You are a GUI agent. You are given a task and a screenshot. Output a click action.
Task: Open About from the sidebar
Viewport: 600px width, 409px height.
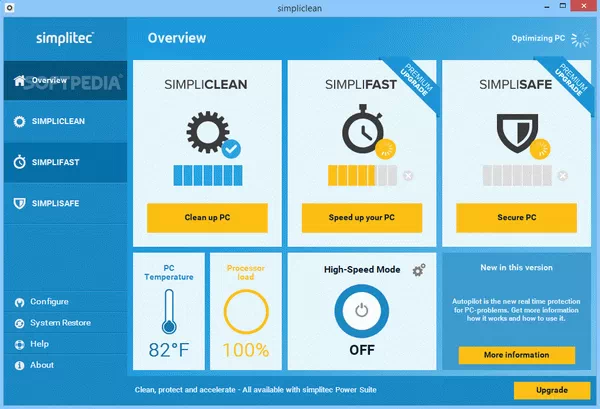pos(65,365)
